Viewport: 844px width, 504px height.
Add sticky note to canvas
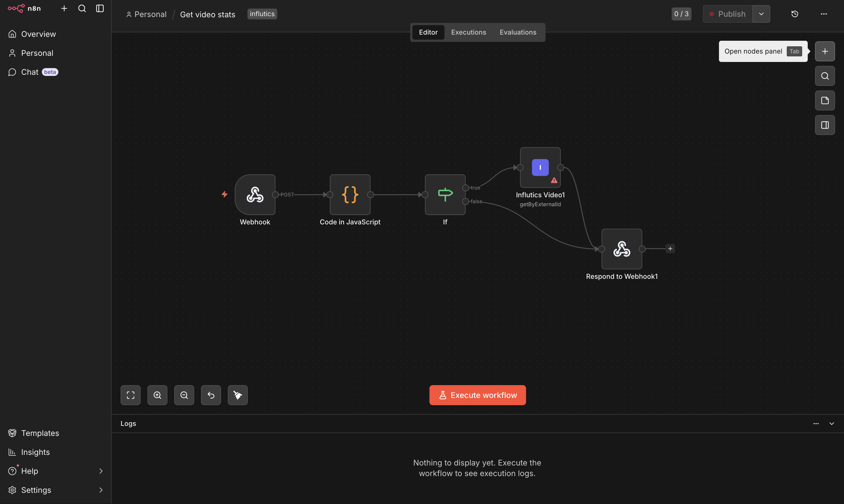(825, 100)
